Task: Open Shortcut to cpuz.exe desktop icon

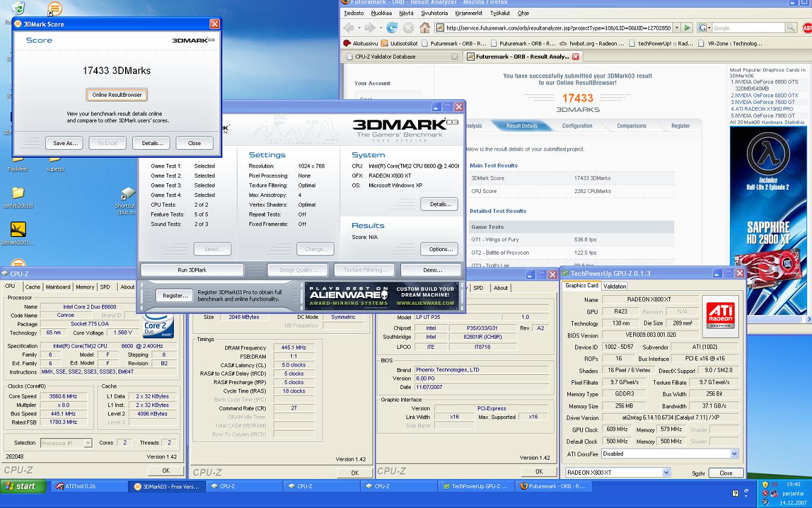Action: coord(127,201)
